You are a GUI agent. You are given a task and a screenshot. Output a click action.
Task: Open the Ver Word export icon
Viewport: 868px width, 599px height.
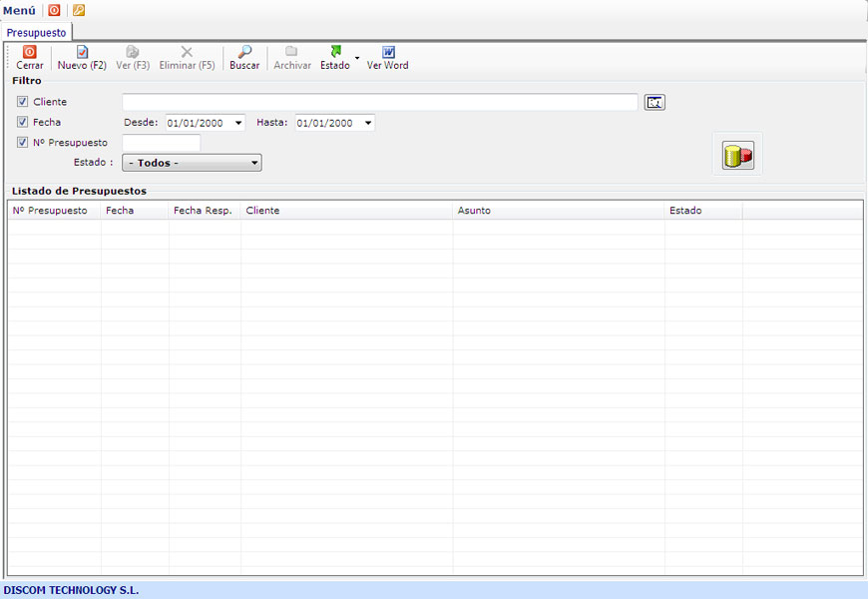388,52
